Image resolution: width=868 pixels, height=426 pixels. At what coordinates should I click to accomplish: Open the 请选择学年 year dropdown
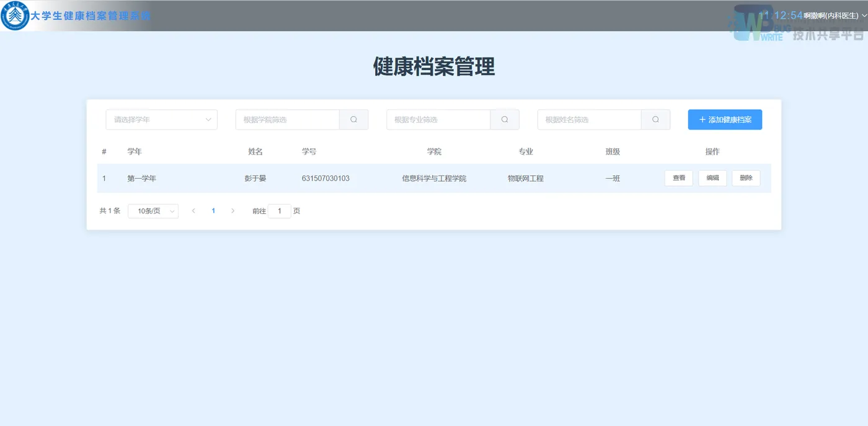161,119
